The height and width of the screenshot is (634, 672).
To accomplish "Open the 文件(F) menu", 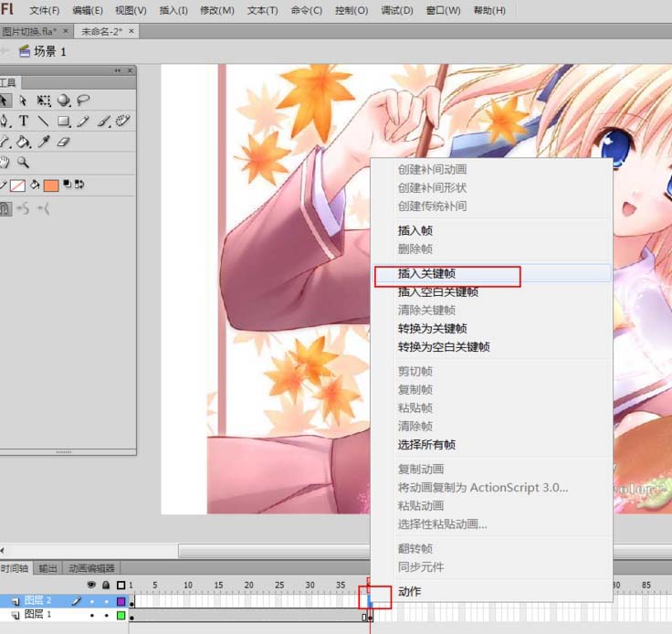I will click(x=45, y=10).
